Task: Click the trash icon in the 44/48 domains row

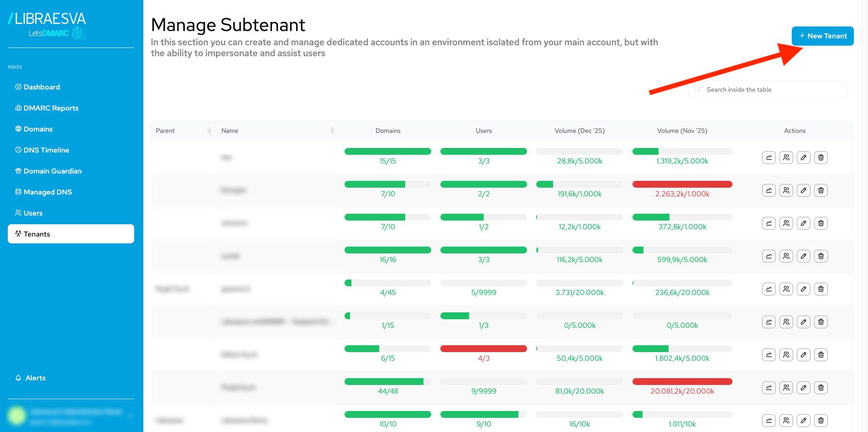Action: tap(821, 388)
